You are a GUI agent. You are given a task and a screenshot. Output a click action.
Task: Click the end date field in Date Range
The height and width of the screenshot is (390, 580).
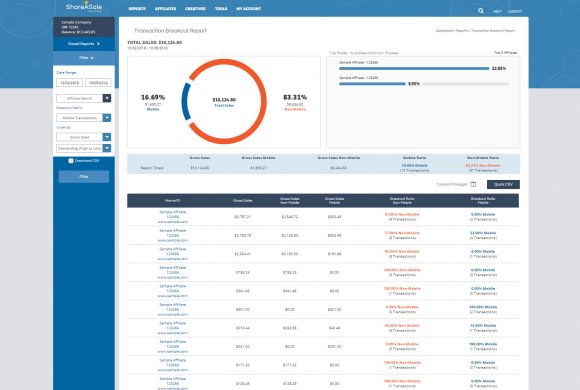(98, 83)
